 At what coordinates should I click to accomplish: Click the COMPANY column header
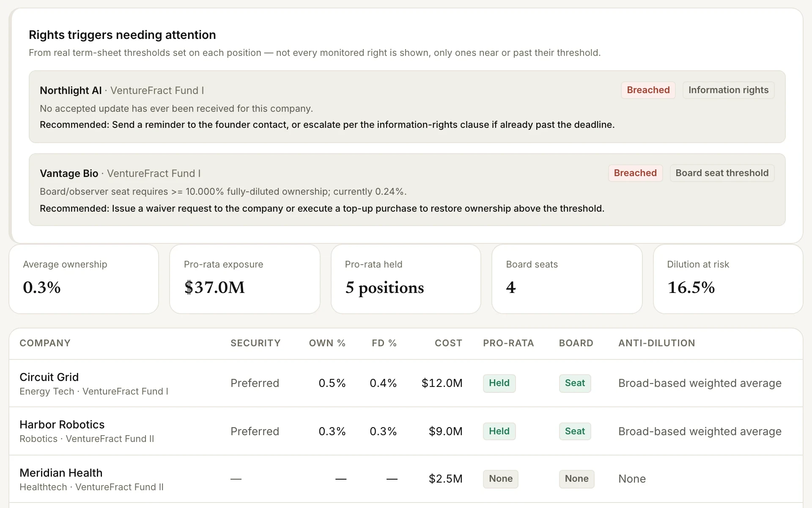(45, 343)
